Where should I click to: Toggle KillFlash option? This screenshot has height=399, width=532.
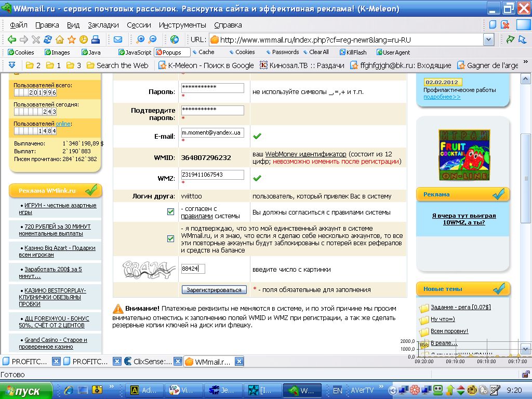click(x=353, y=52)
